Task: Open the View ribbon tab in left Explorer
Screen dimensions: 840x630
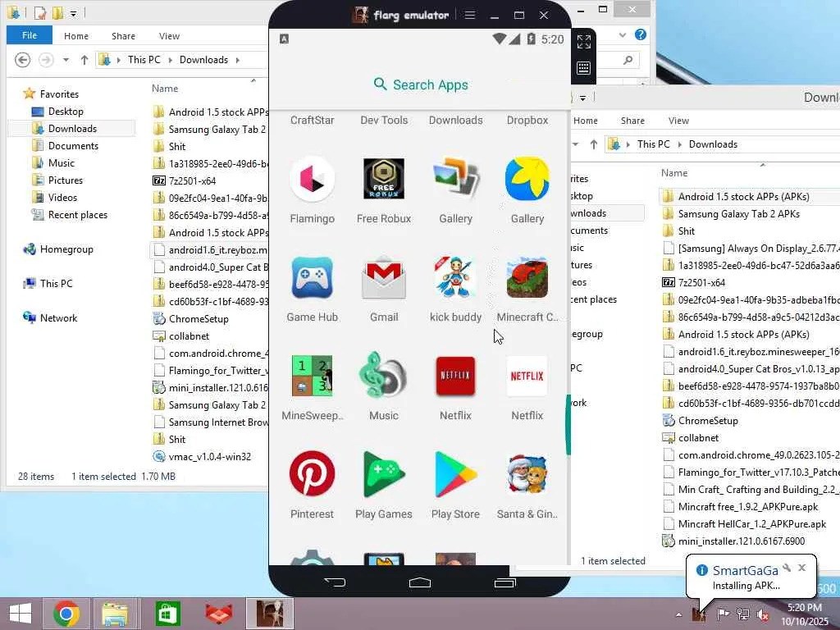Action: click(x=169, y=36)
